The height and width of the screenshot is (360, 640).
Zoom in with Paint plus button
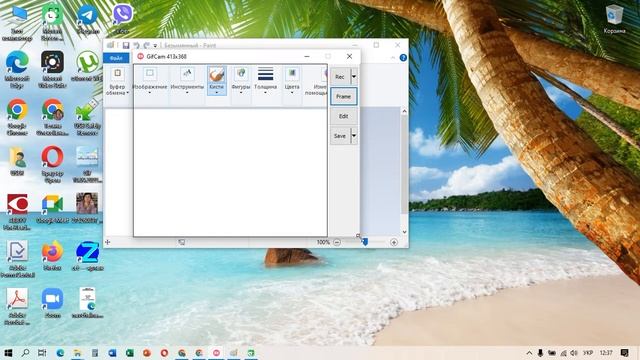coord(394,242)
